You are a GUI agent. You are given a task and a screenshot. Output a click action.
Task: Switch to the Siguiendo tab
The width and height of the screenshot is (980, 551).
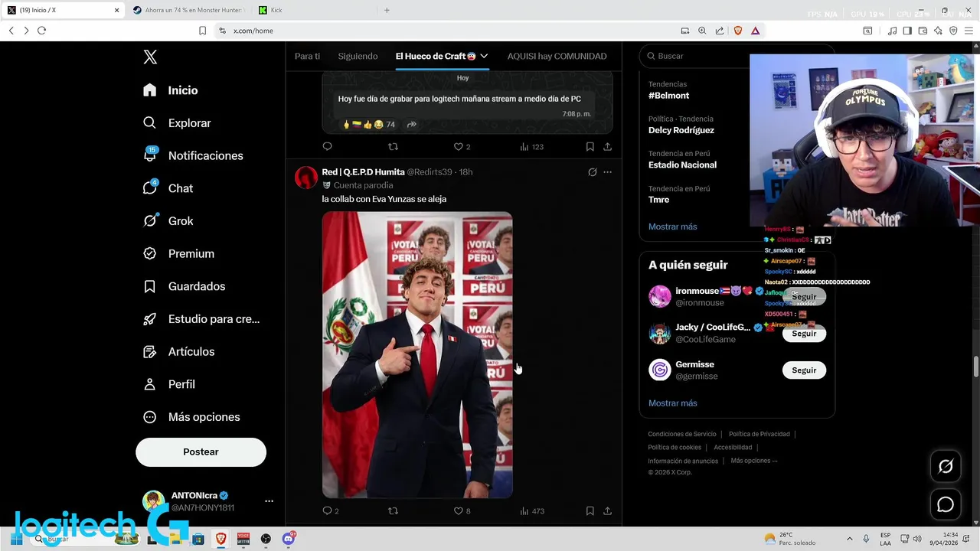point(358,56)
